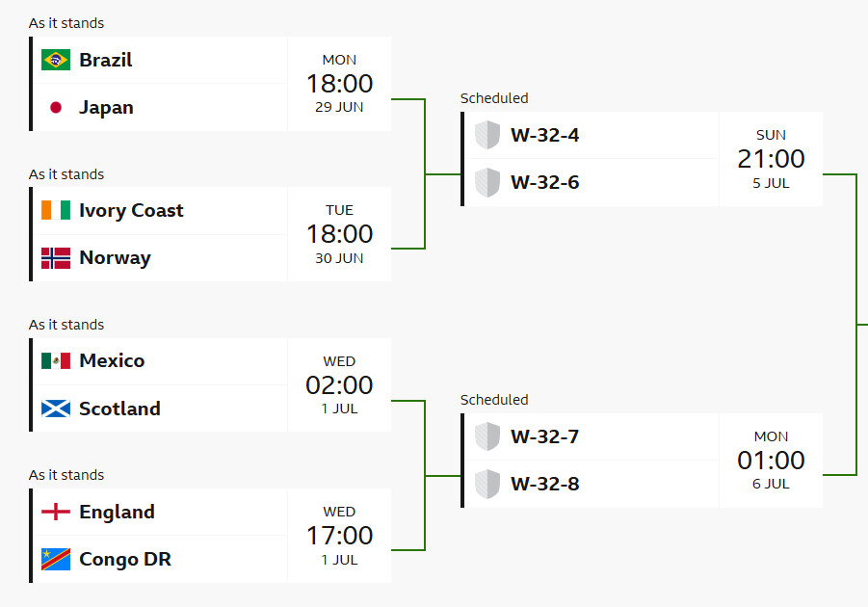Open the Mon 18:00 29 Jun match time
The height and width of the screenshot is (607, 868).
point(339,84)
